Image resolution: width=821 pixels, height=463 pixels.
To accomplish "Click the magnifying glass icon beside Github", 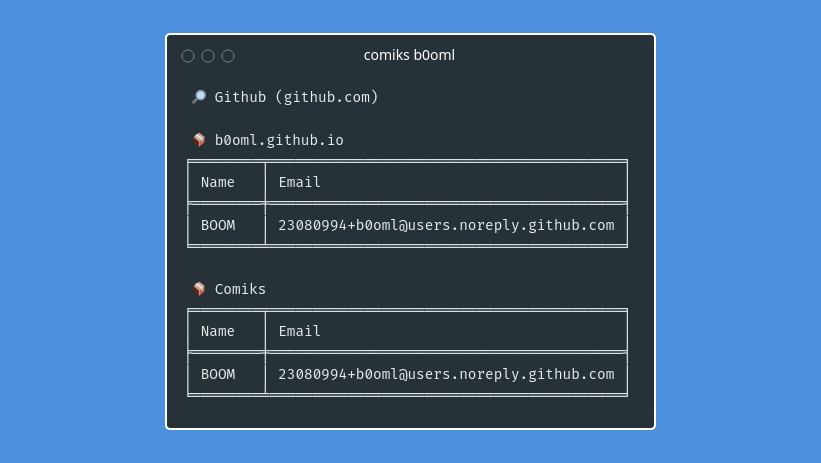I will pos(199,97).
